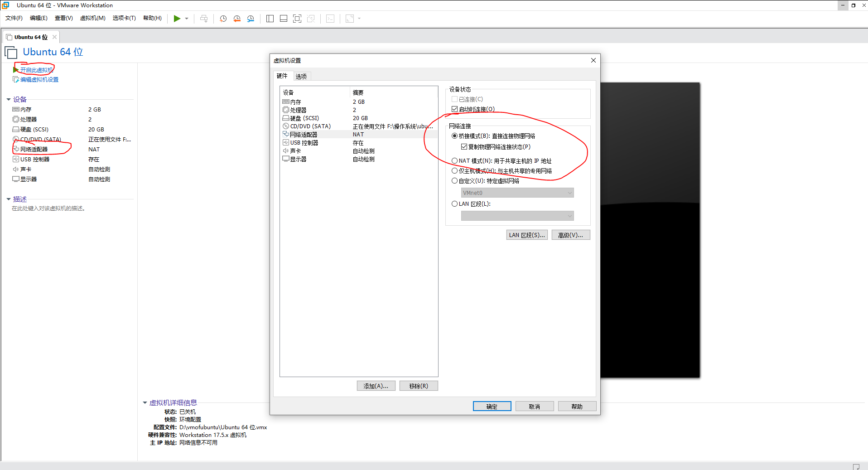
Task: Click the description text field placeholder
Action: coord(49,208)
